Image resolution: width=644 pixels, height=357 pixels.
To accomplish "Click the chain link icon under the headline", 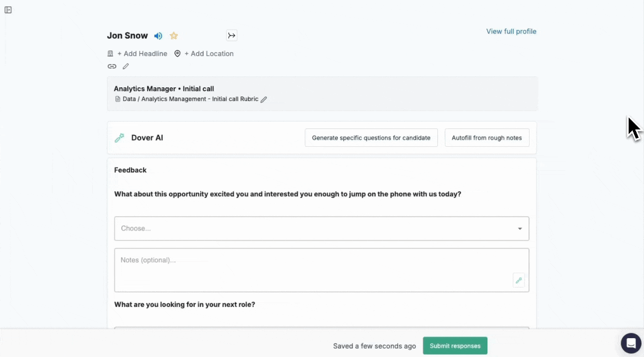I will click(x=112, y=66).
